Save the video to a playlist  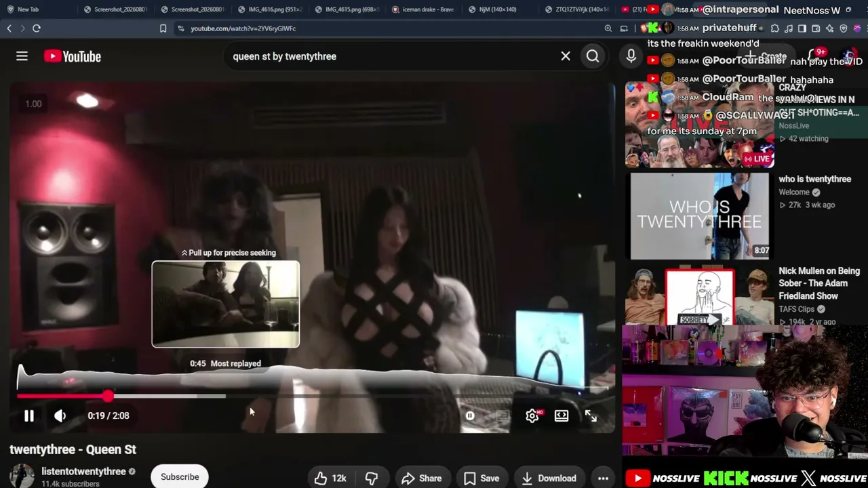point(481,479)
